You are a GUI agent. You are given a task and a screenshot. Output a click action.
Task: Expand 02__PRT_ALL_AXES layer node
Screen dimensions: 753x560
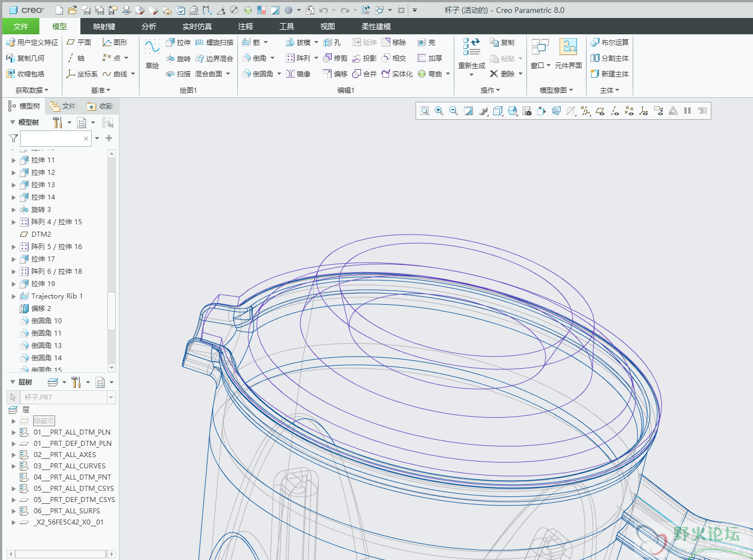point(13,455)
